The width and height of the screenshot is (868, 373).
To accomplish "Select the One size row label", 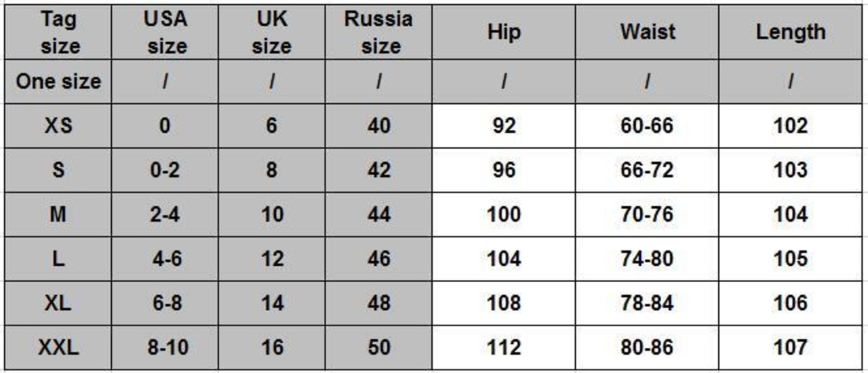I will coord(59,81).
